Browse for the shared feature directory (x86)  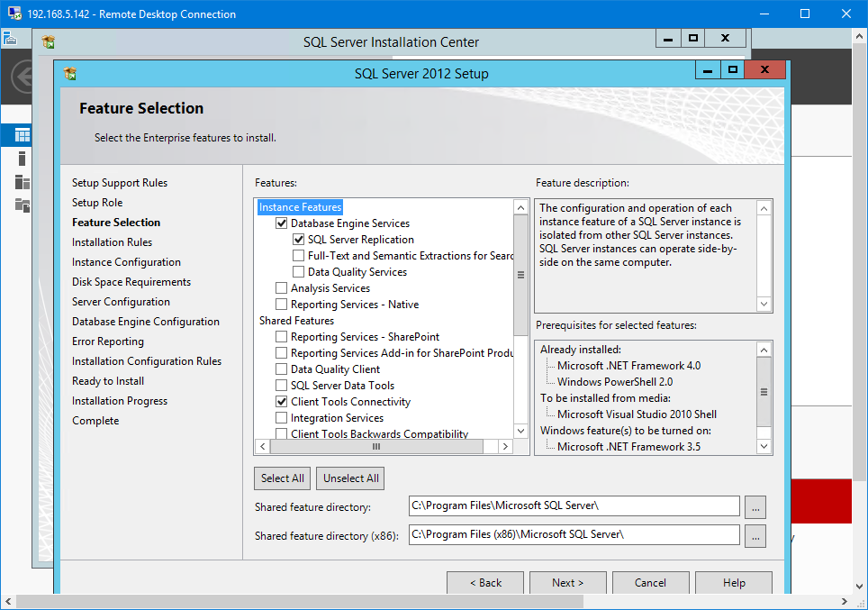click(755, 536)
